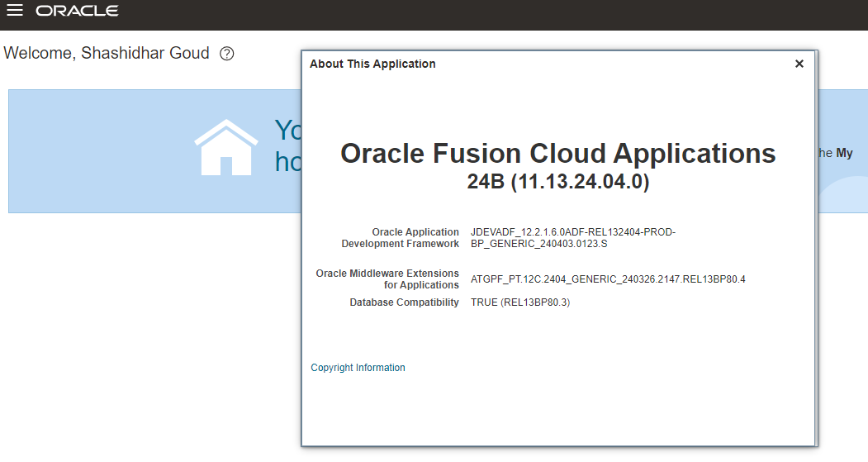The image size is (868, 462).
Task: Open the Copyright Information link
Action: point(358,368)
